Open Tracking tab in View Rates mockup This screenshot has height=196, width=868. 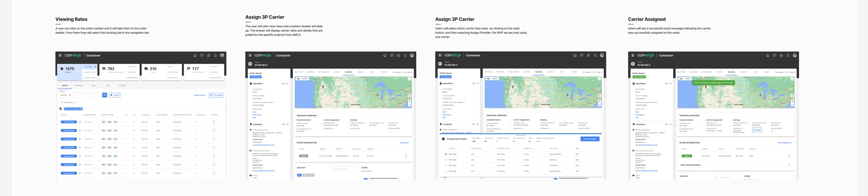[x=349, y=72]
